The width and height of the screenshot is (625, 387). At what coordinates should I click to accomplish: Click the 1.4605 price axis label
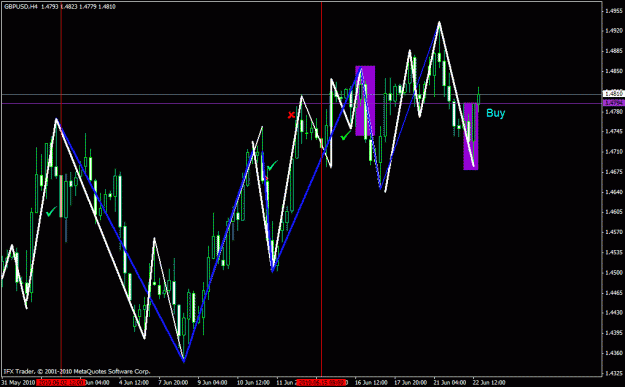pyautogui.click(x=614, y=212)
